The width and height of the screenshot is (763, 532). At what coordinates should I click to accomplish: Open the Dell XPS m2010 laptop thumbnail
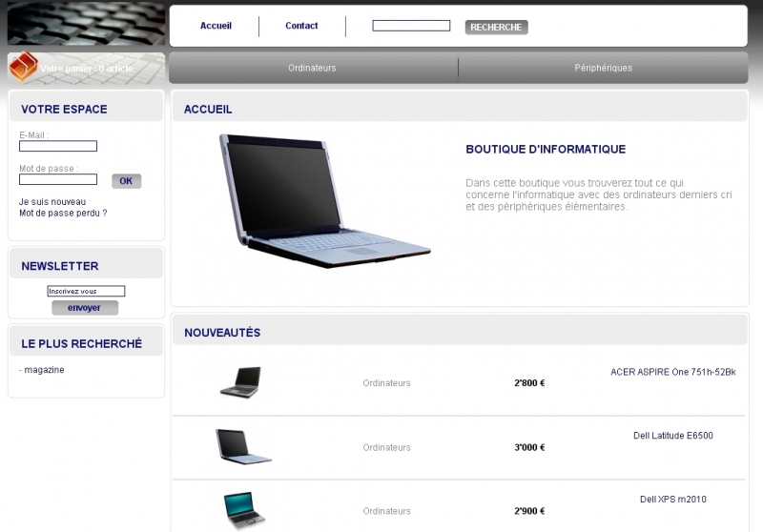coord(244,510)
